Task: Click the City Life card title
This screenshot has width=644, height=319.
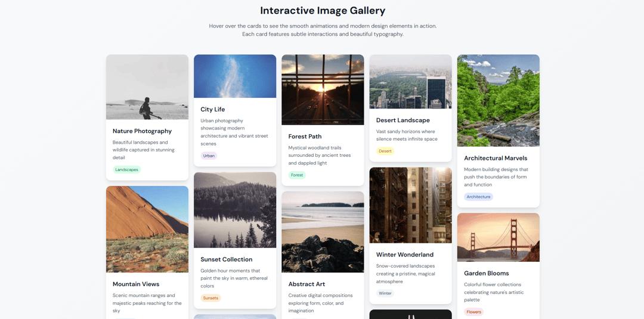Action: click(213, 109)
